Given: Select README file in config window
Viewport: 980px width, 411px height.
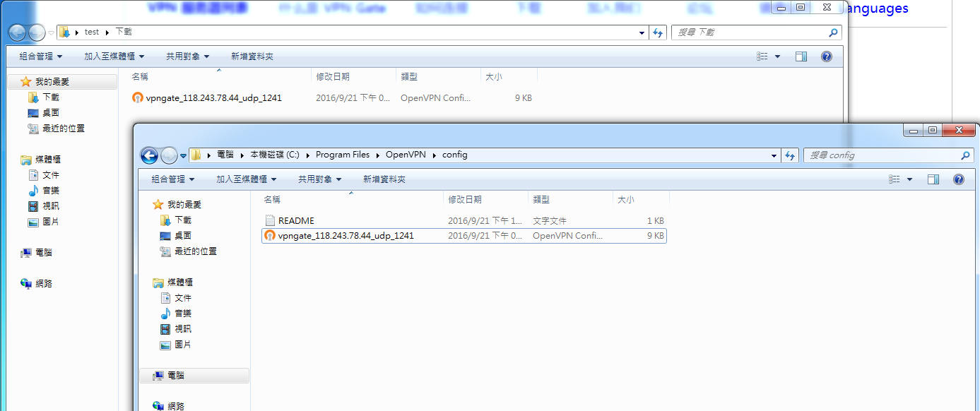Looking at the screenshot, I should point(464,220).
